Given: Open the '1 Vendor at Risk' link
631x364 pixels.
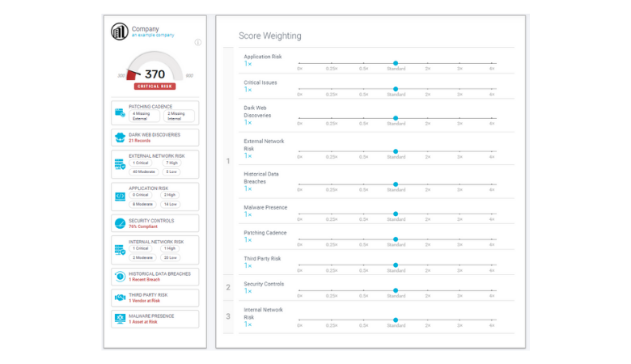Looking at the screenshot, I should click(145, 301).
